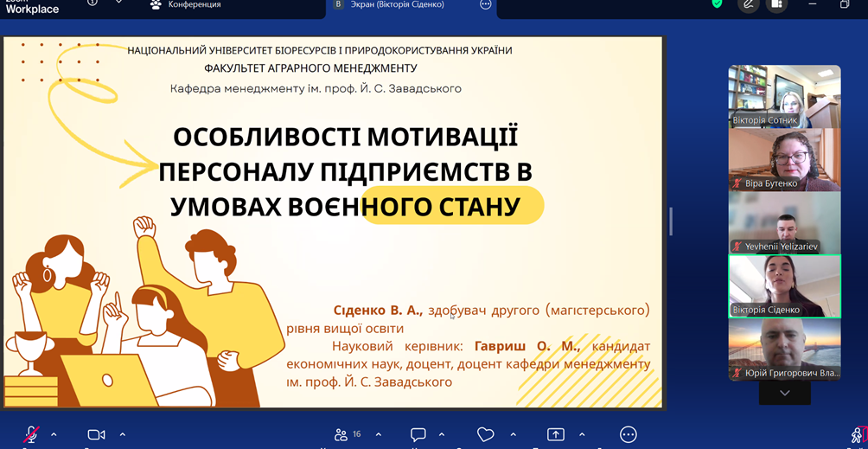The height and width of the screenshot is (449, 868).
Task: Open the view layout icon
Action: (x=776, y=4)
